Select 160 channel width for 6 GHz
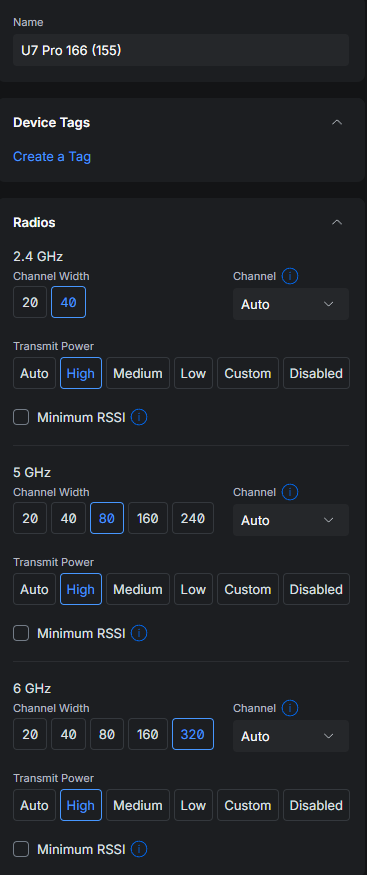367x875 pixels. 148,734
